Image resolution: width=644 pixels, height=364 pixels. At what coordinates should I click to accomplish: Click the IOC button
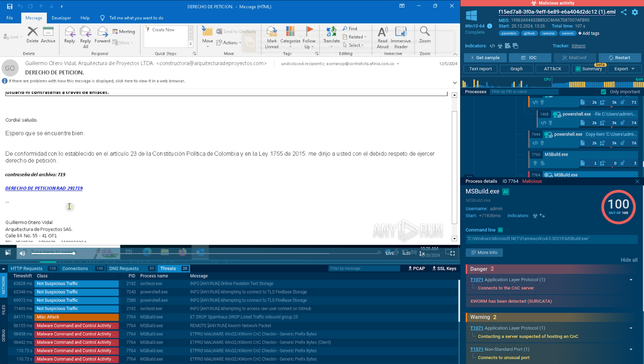(x=530, y=58)
